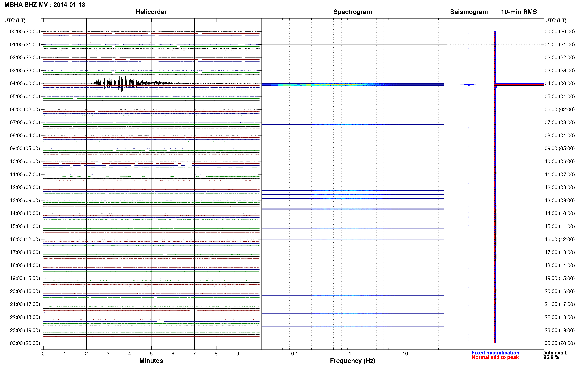The height and width of the screenshot is (368, 588).
Task: Click the left 14:00 (10:00) time label
Action: click(25, 213)
